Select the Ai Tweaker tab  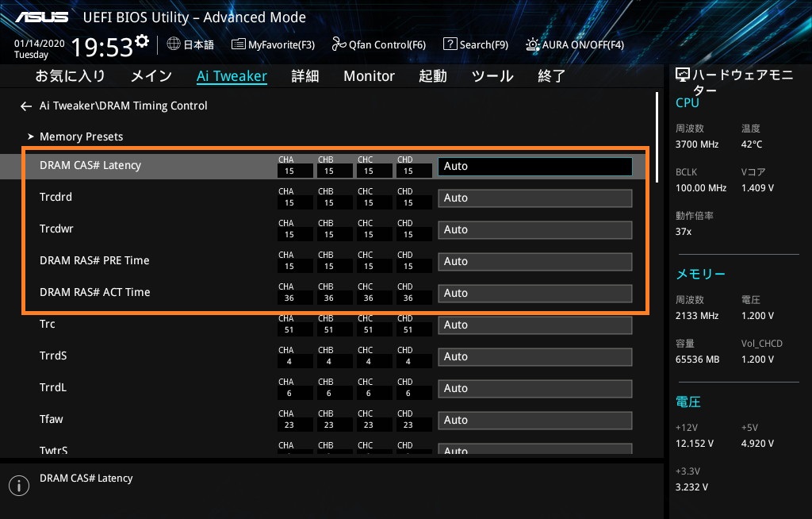tap(232, 76)
